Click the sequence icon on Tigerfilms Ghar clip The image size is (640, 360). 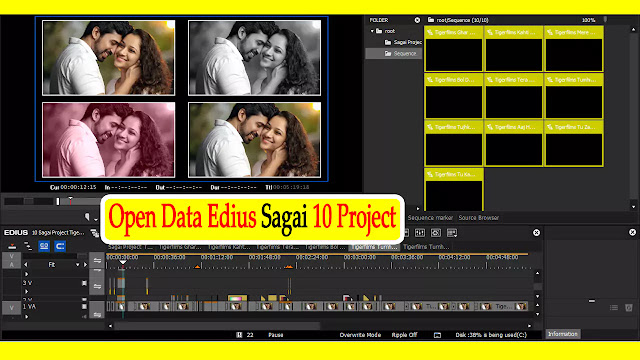430,32
